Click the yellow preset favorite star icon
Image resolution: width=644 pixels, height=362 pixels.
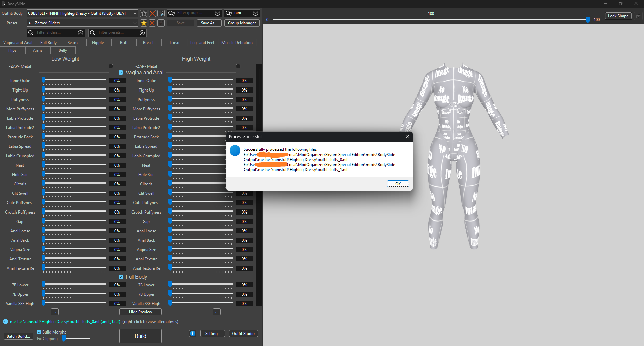144,23
